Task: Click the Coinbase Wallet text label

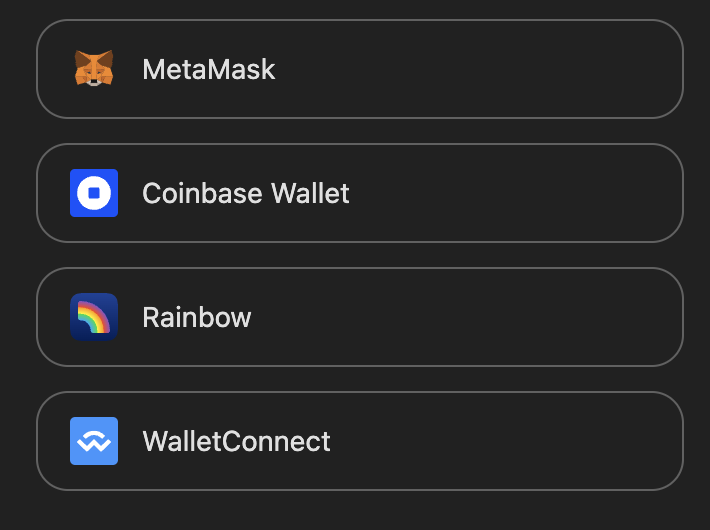Action: tap(246, 193)
